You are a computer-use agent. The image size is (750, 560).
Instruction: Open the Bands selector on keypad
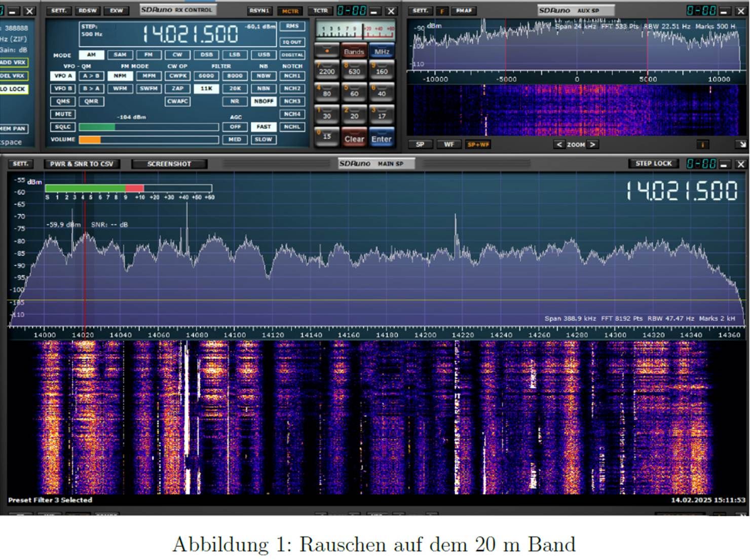point(354,51)
